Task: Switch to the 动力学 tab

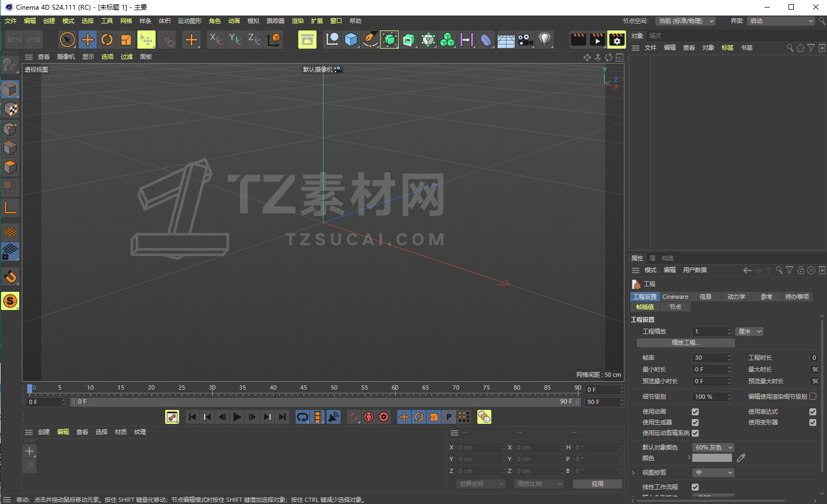Action: pos(736,297)
